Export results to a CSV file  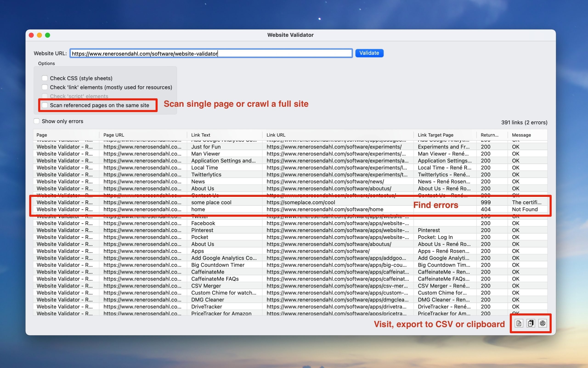tap(519, 323)
